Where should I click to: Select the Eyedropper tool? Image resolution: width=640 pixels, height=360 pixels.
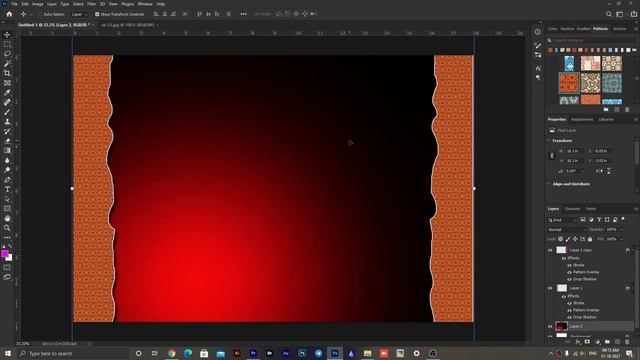tap(7, 93)
